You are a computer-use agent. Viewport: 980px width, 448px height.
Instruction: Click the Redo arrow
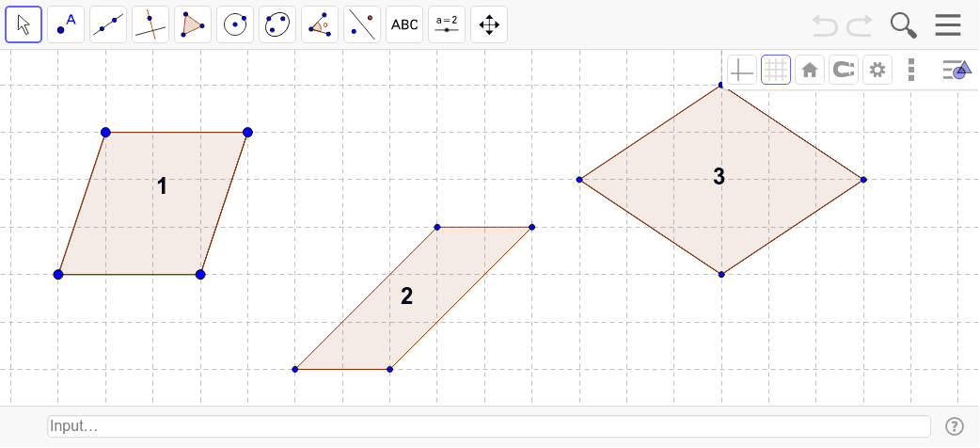(x=860, y=25)
